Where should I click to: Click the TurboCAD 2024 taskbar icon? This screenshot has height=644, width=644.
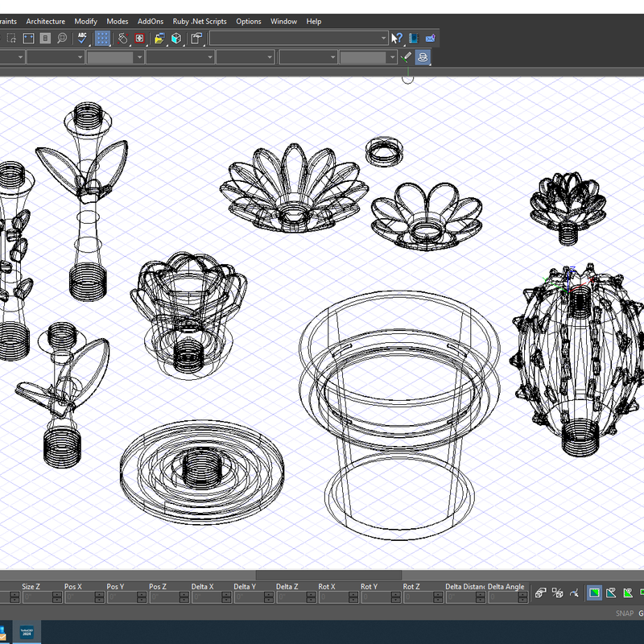(x=27, y=633)
